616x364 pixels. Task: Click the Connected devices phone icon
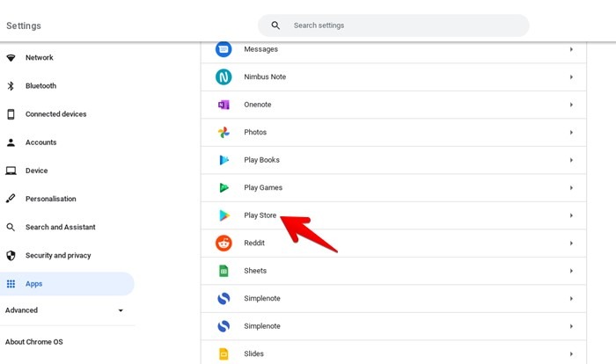(11, 114)
